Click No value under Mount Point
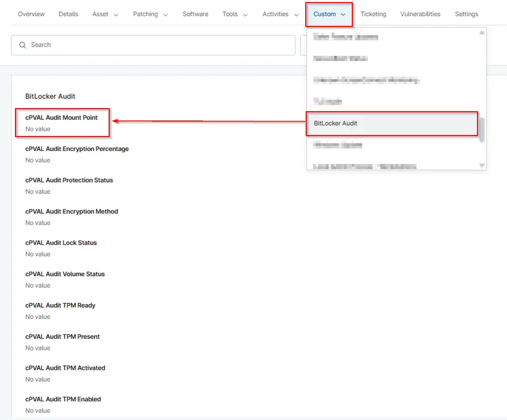This screenshot has width=507, height=420. click(x=38, y=129)
